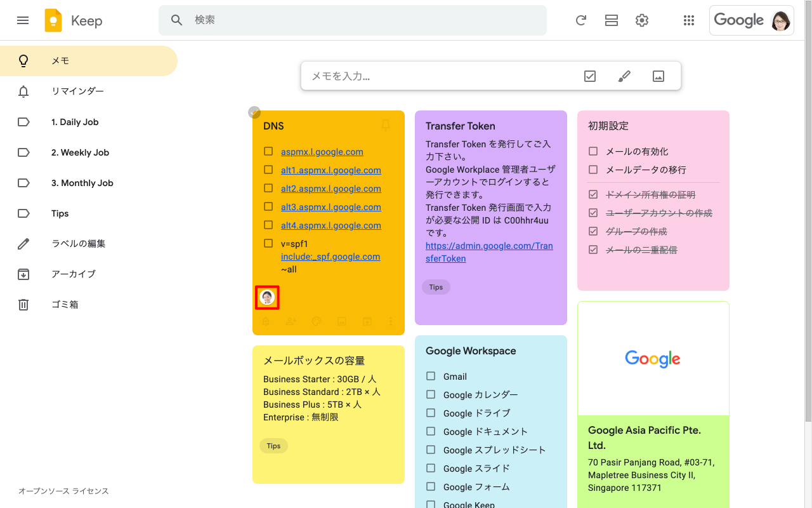Create a new checklist note icon
812x508 pixels.
tap(590, 76)
